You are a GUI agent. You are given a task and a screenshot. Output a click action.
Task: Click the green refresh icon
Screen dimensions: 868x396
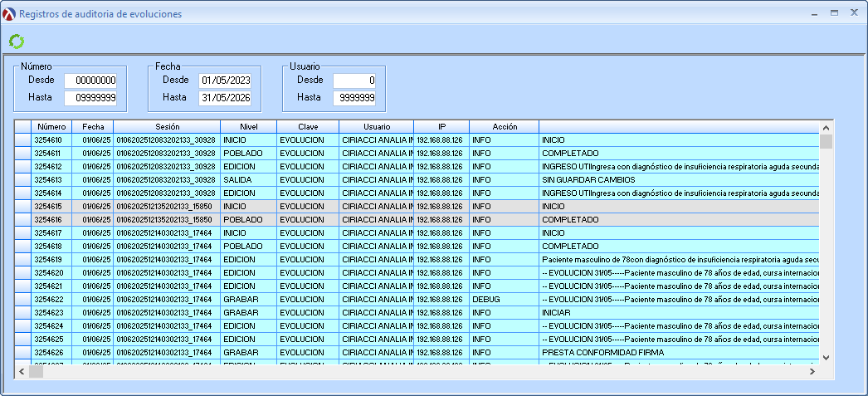[17, 42]
